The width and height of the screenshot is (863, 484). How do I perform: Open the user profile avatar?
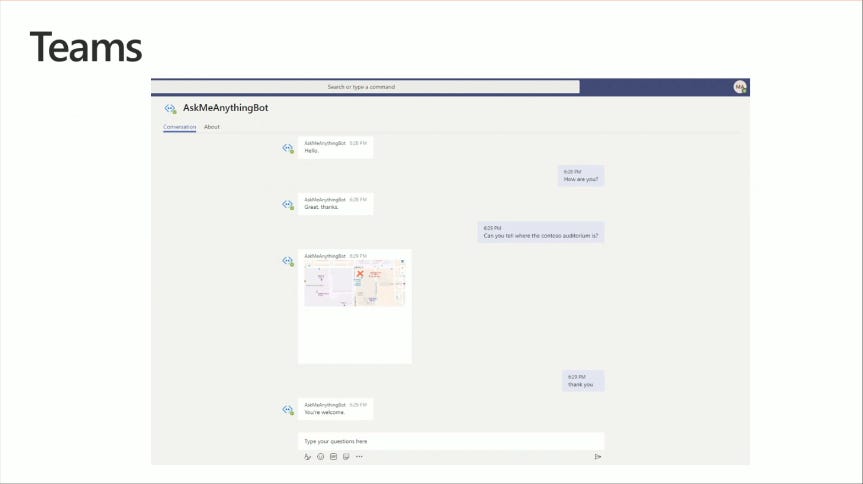(740, 87)
